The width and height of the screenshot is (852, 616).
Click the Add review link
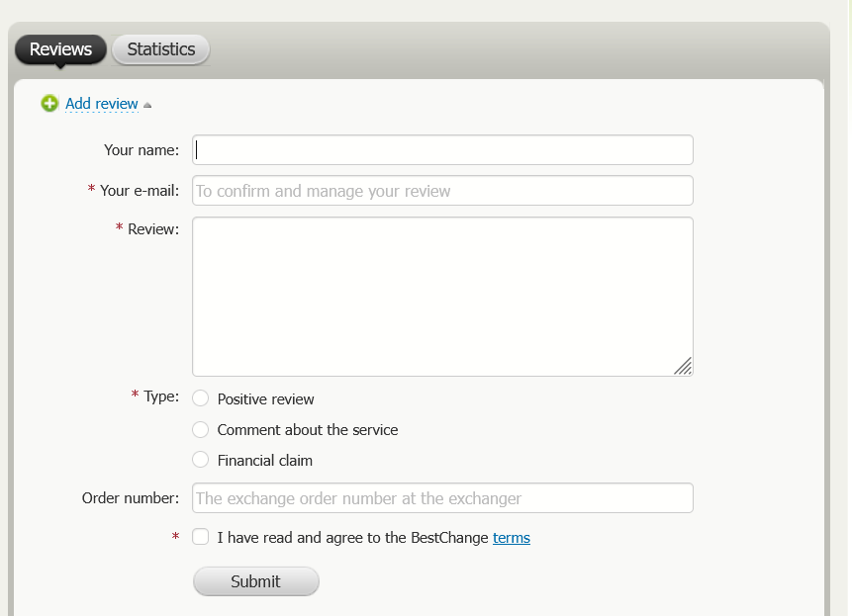[x=102, y=104]
